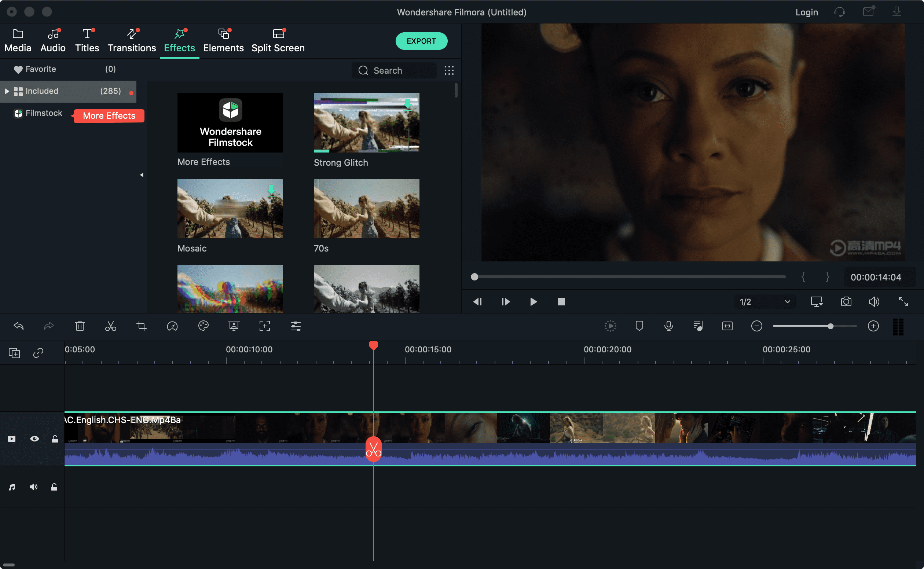Open the Speed control icon
The image size is (924, 569).
point(172,326)
